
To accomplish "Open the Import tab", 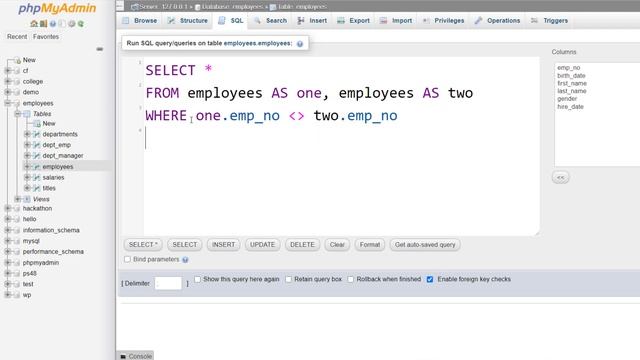I will click(396, 20).
